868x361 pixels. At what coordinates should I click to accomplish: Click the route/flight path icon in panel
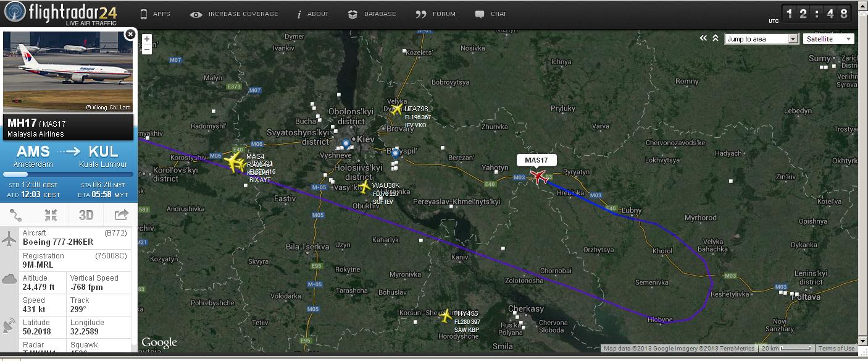coord(16,214)
